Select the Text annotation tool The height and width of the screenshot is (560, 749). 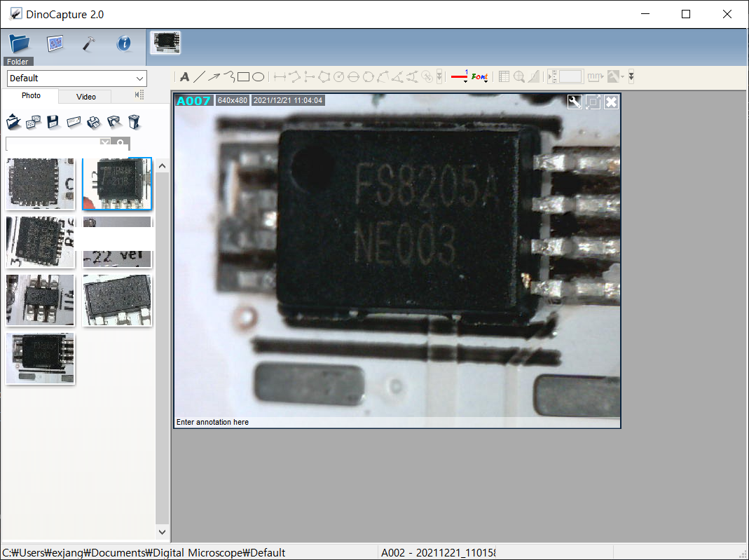click(x=184, y=77)
